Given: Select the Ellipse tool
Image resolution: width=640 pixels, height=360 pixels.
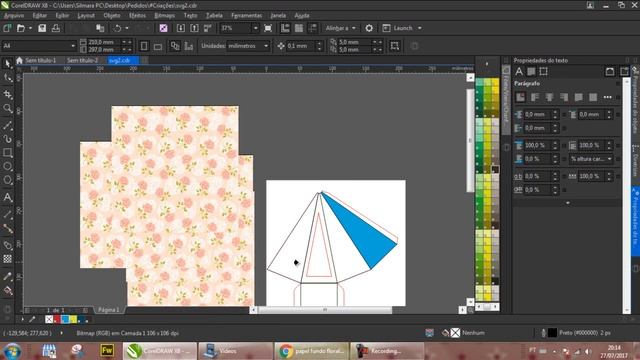Looking at the screenshot, I should [x=7, y=167].
